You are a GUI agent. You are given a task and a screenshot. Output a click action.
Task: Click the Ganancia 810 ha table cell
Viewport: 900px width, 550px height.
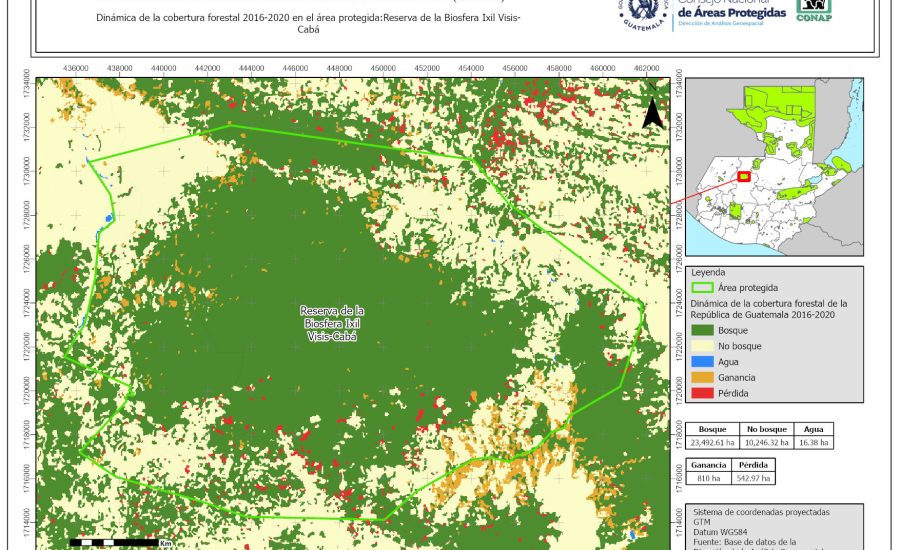709,479
